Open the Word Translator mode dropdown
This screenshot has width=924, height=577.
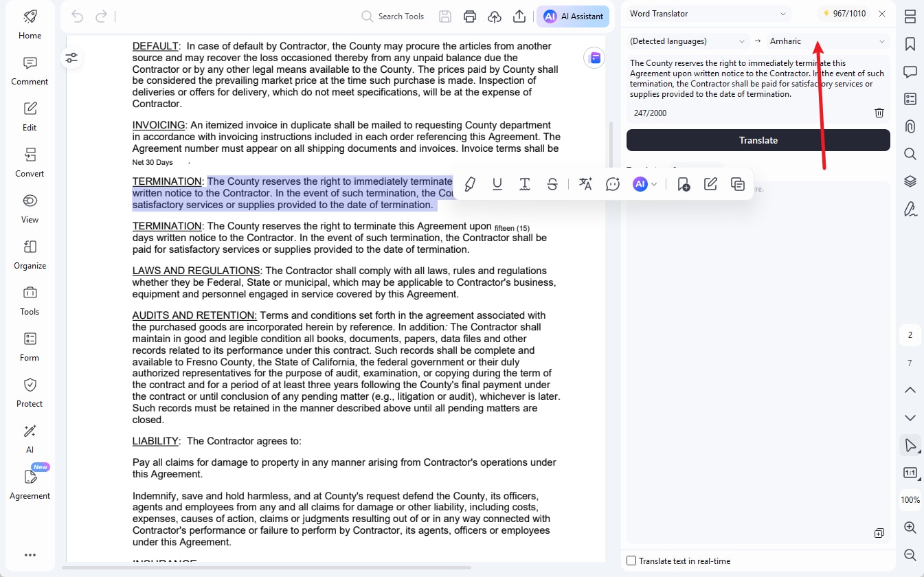709,14
